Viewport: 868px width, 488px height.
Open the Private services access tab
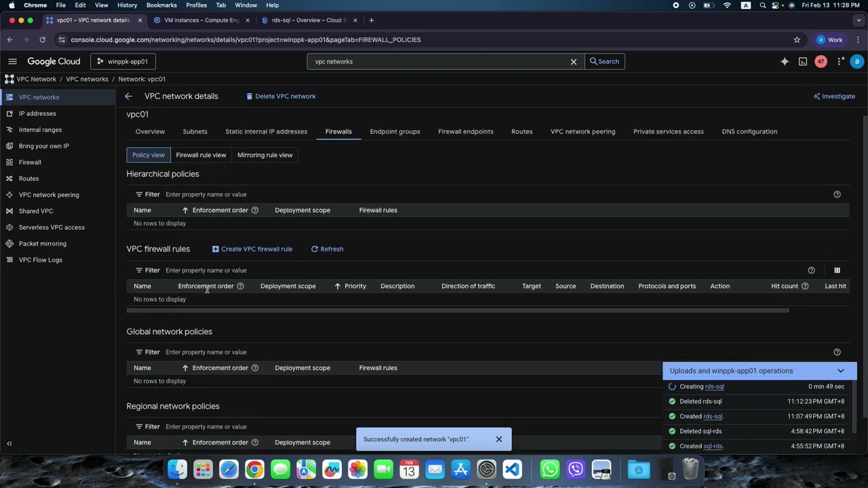point(669,131)
